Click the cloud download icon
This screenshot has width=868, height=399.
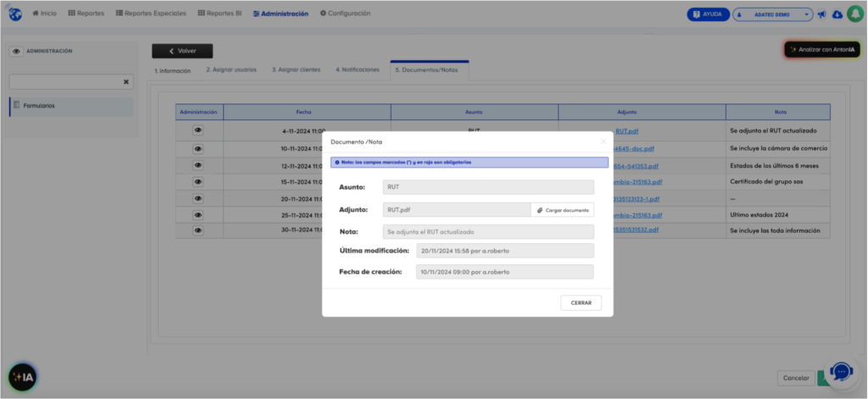837,14
